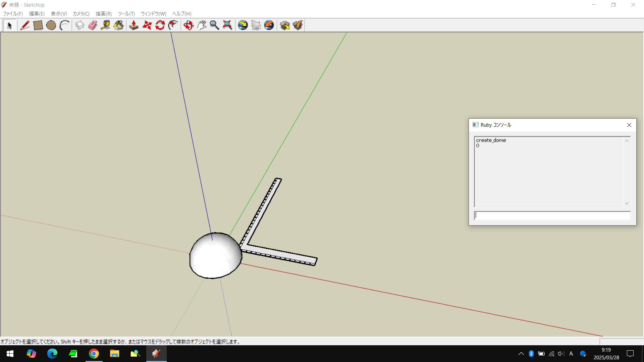
Task: Select the Line pencil tool
Action: pos(25,25)
